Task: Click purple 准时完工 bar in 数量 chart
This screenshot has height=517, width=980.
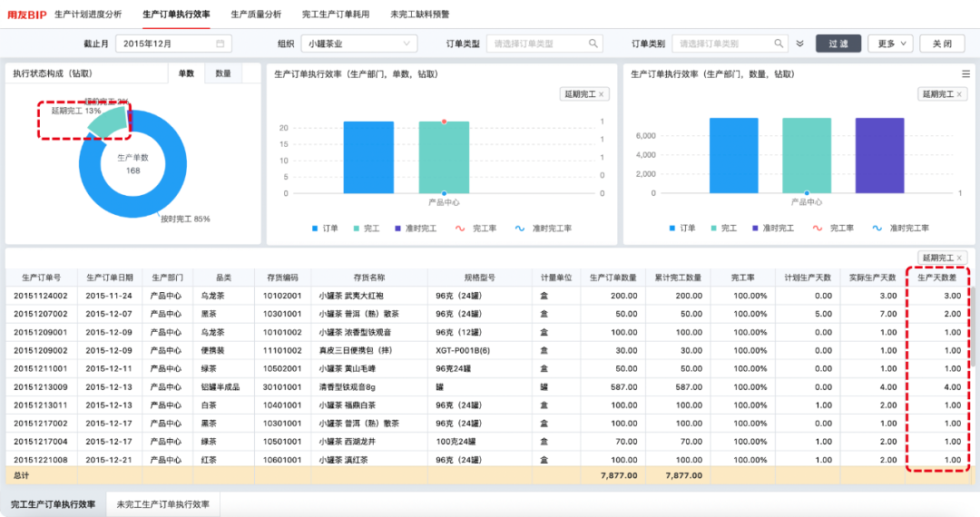Action: coord(879,155)
